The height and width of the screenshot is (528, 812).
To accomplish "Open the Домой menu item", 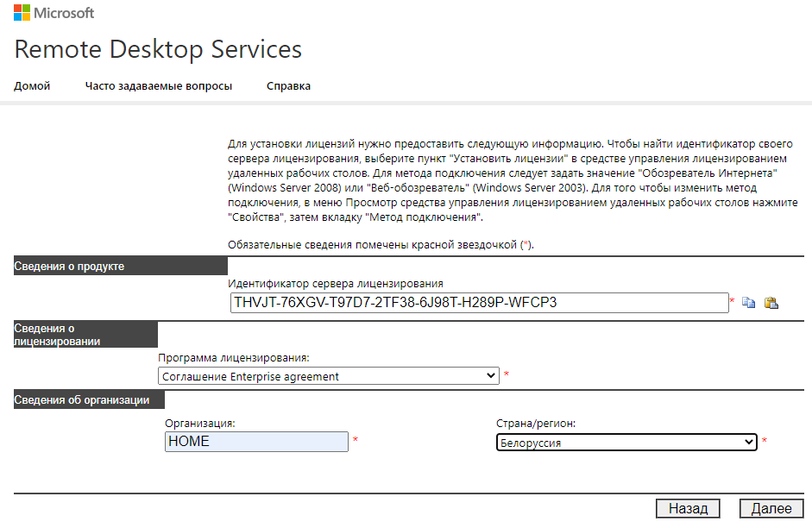I will pyautogui.click(x=32, y=86).
